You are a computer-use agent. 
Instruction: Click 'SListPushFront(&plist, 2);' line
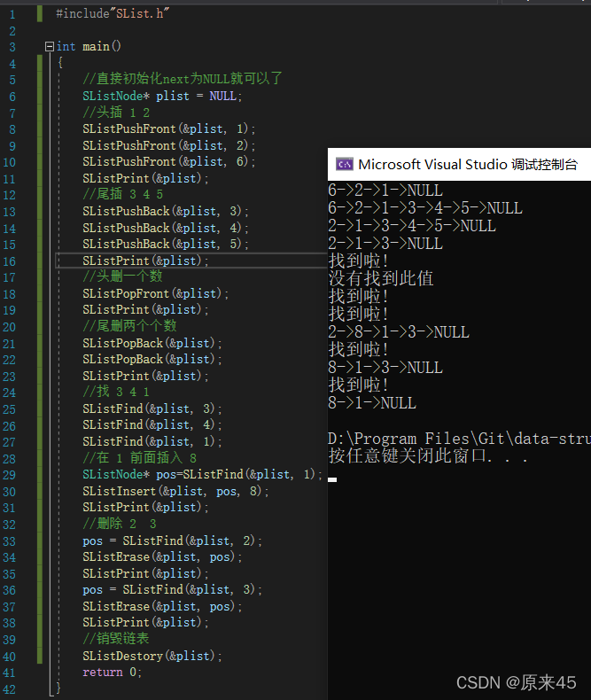pos(168,145)
